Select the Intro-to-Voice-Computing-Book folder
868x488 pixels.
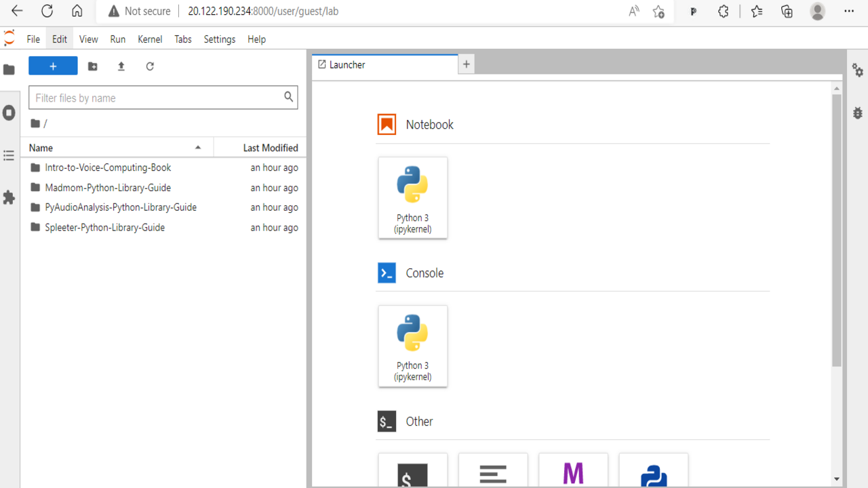click(x=163, y=167)
